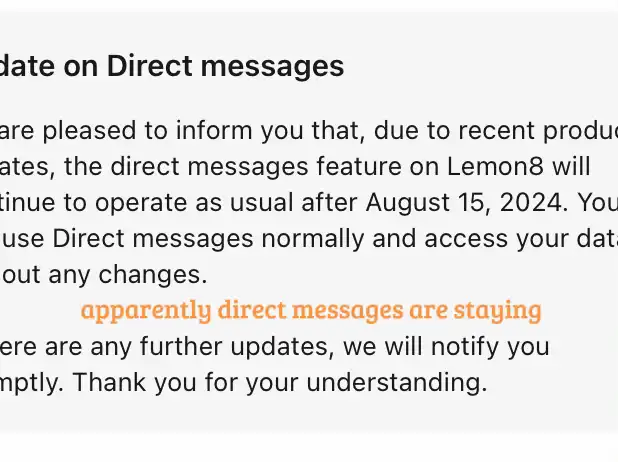This screenshot has height=462, width=618.
Task: Click the words 'recent product' in first line
Action: coord(538,130)
